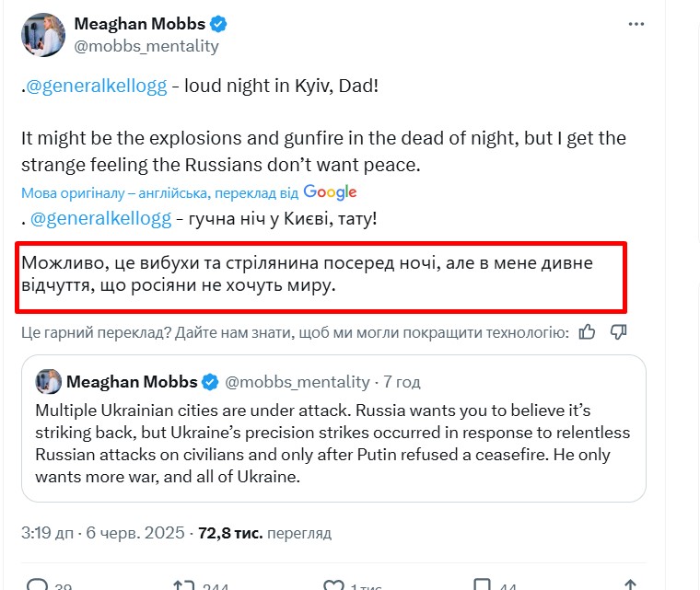Click the Google logo in the translation notice
Image resolution: width=700 pixels, height=590 pixels.
330,192
